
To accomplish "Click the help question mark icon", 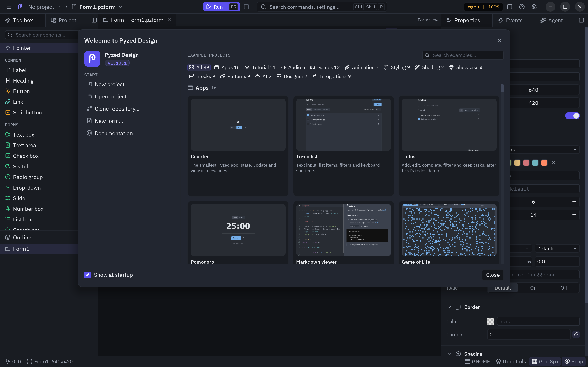I will pyautogui.click(x=522, y=7).
